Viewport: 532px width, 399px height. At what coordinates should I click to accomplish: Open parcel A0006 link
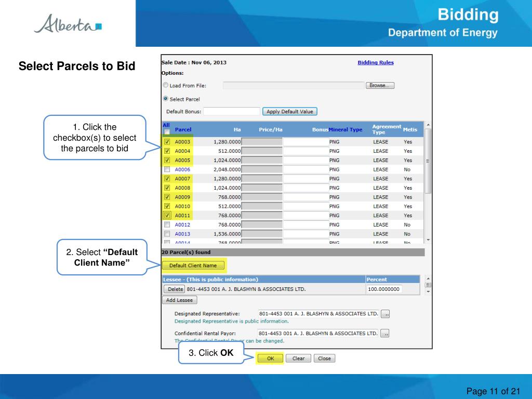(x=182, y=169)
